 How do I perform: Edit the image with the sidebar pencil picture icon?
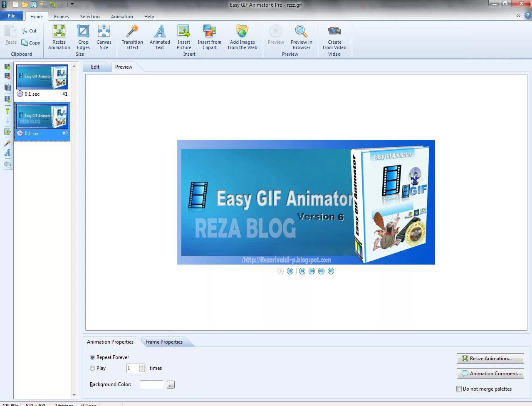[x=7, y=132]
